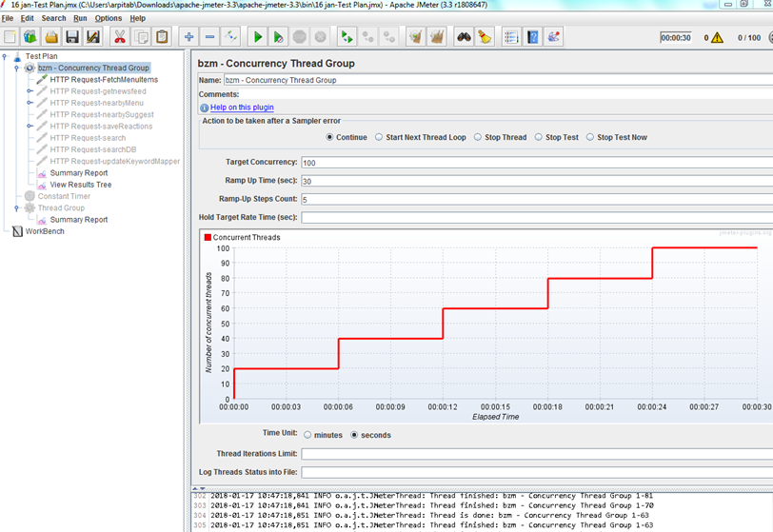The image size is (773, 532).
Task: Reset search with the yellow broom icon
Action: [x=485, y=37]
